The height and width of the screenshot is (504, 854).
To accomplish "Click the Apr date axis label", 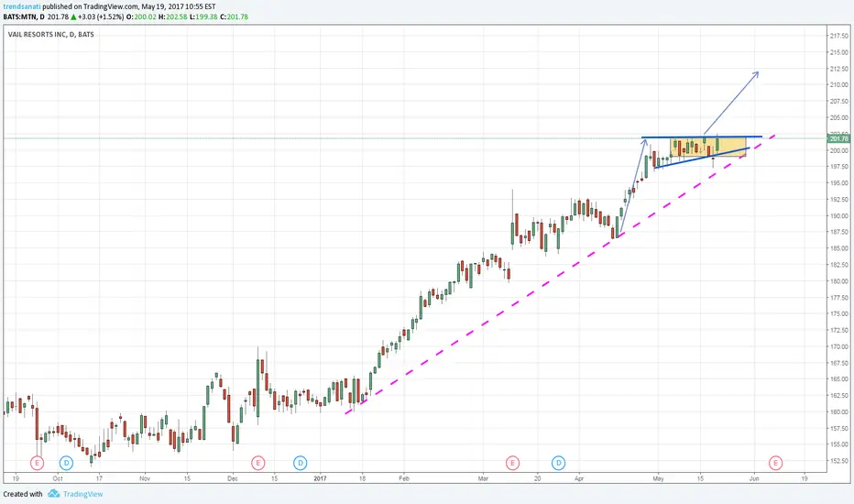I will coord(579,479).
